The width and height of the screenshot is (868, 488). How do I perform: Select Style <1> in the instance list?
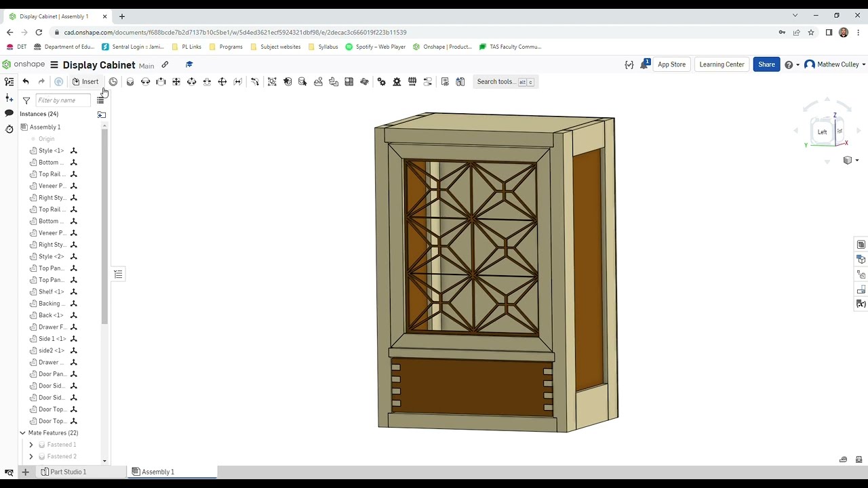pos(51,150)
